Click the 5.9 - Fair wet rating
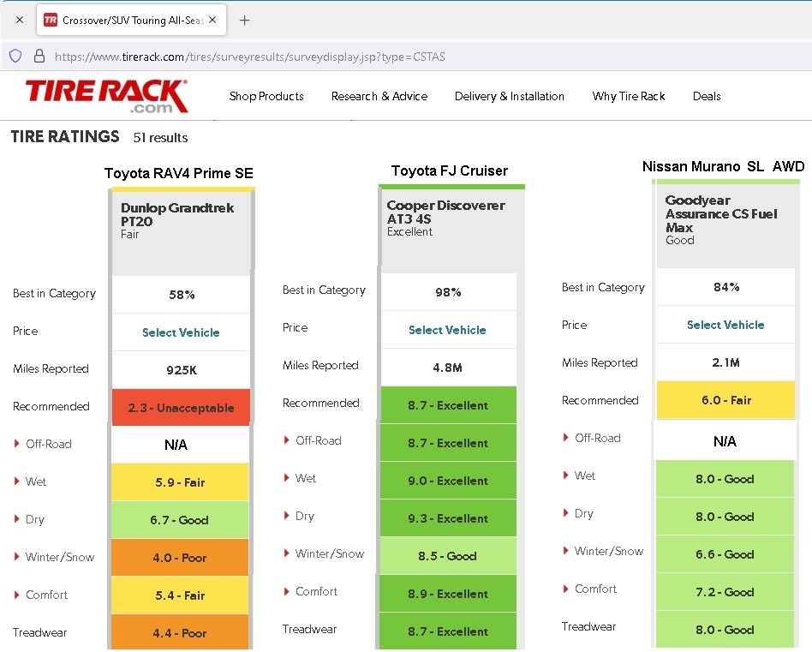The image size is (812, 652). click(180, 482)
